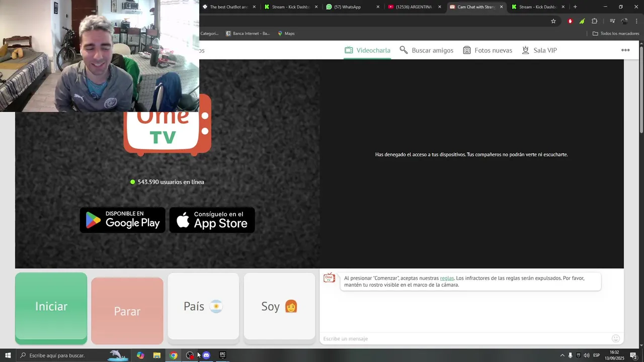Open OBS Studio from the taskbar
Screen dimensions: 644x362
click(x=190, y=355)
